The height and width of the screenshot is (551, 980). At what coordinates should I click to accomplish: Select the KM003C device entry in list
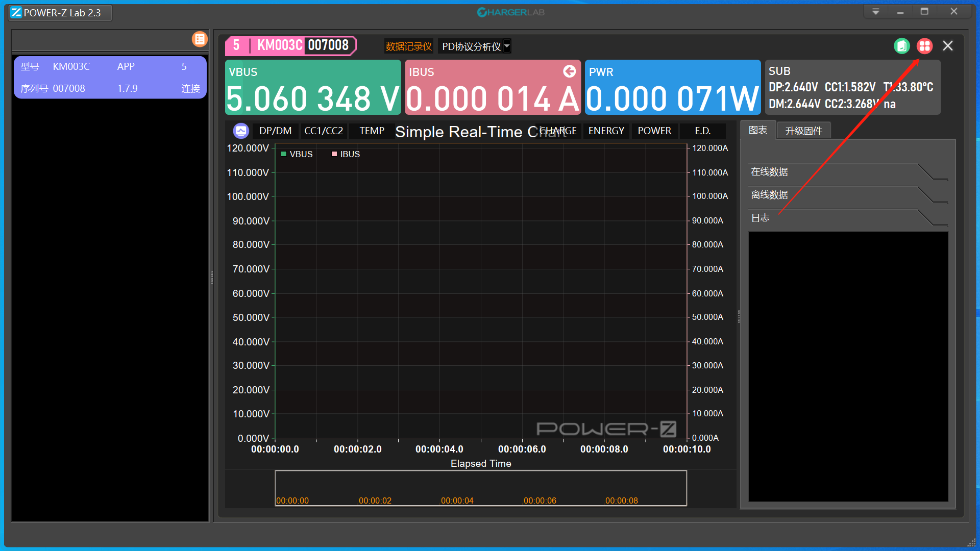tap(110, 78)
